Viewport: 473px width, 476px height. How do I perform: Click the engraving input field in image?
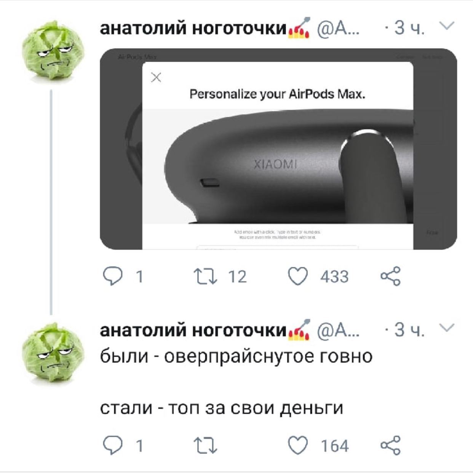[x=277, y=248]
